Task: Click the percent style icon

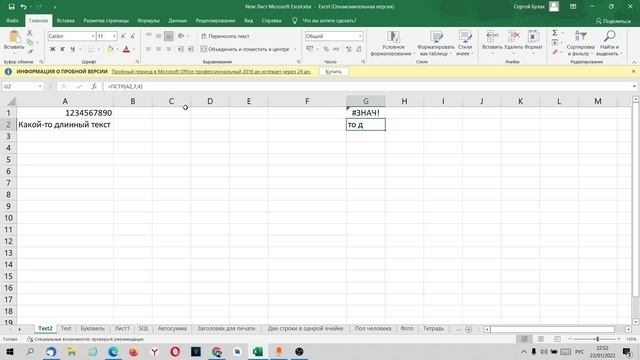Action: pyautogui.click(x=326, y=49)
